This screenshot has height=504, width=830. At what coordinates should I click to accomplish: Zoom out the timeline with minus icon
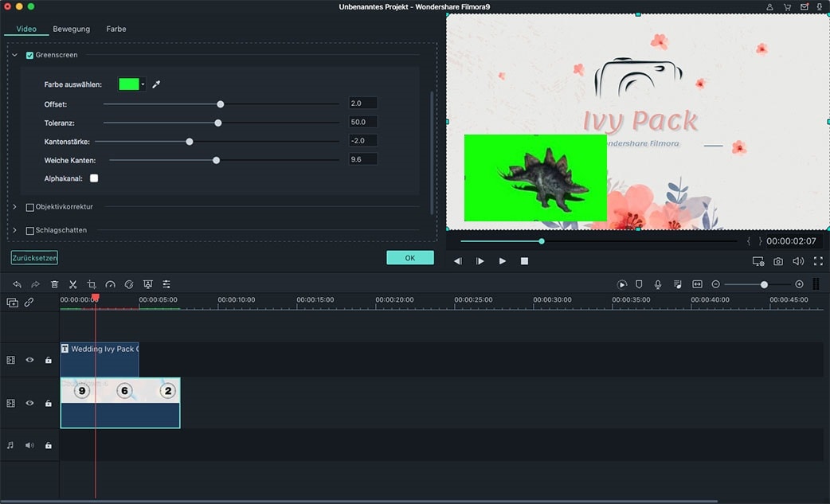(715, 284)
